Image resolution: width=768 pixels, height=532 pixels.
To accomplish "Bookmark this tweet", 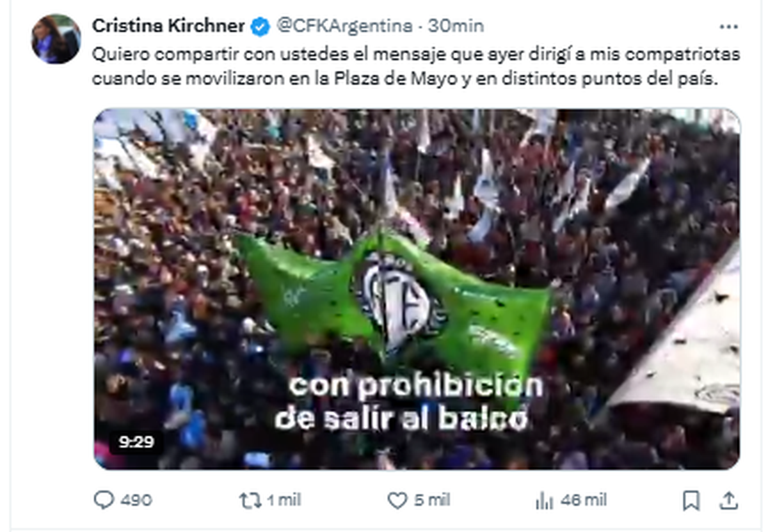I will (691, 500).
